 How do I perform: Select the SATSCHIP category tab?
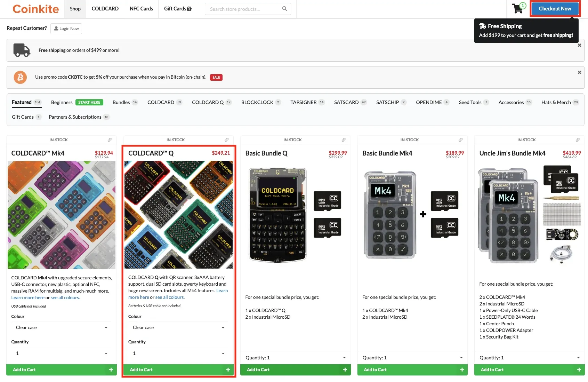(x=391, y=102)
